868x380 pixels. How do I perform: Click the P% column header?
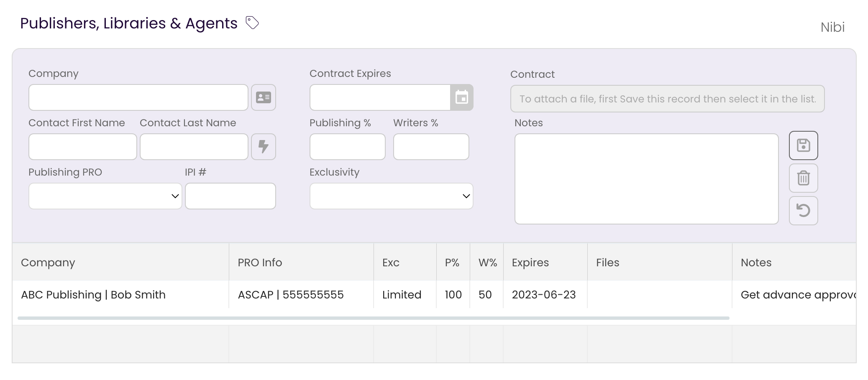(x=452, y=263)
